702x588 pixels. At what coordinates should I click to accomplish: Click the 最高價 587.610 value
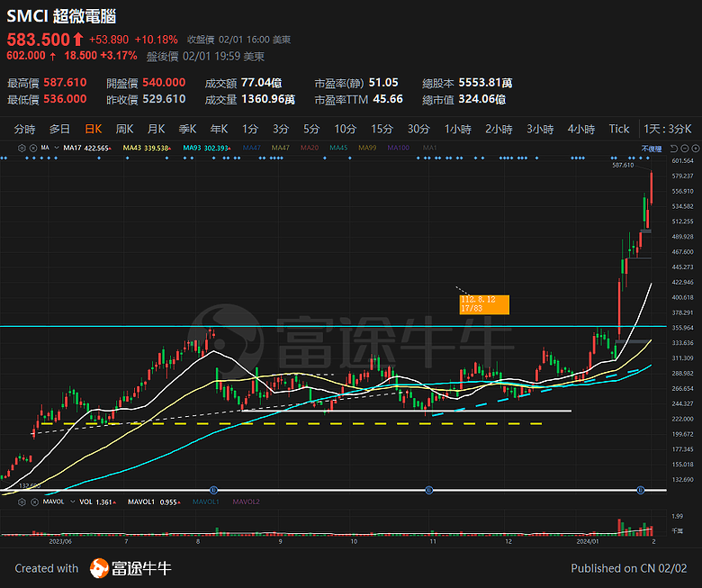pos(65,83)
